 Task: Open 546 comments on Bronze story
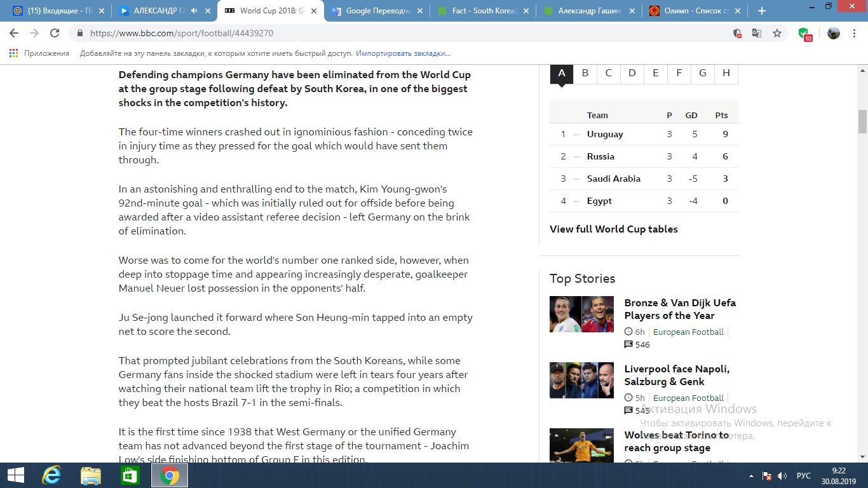point(637,344)
